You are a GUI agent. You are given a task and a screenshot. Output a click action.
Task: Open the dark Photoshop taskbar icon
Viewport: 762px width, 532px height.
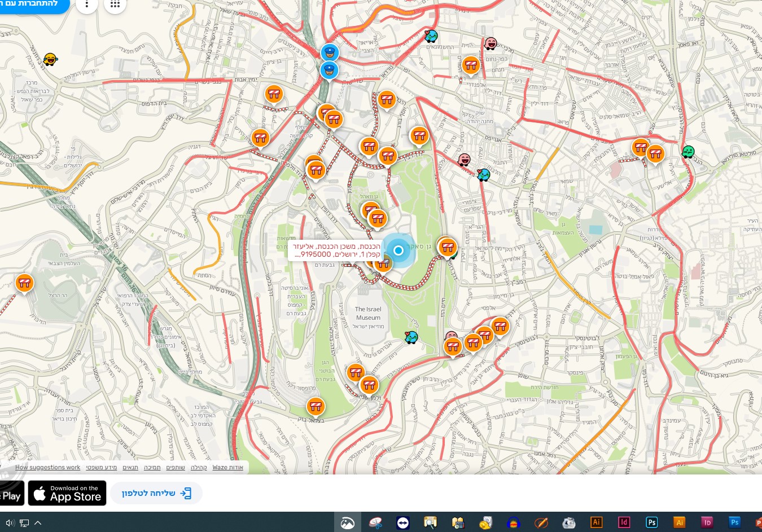pyautogui.click(x=651, y=522)
